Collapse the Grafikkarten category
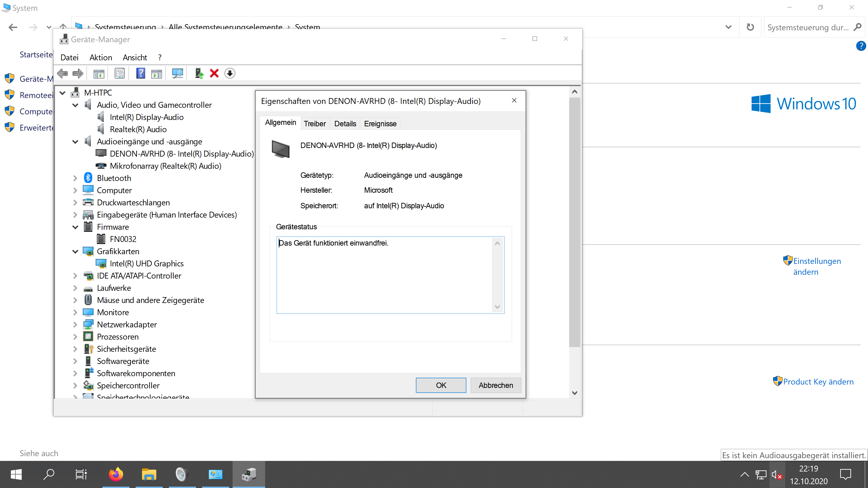 pos(75,252)
